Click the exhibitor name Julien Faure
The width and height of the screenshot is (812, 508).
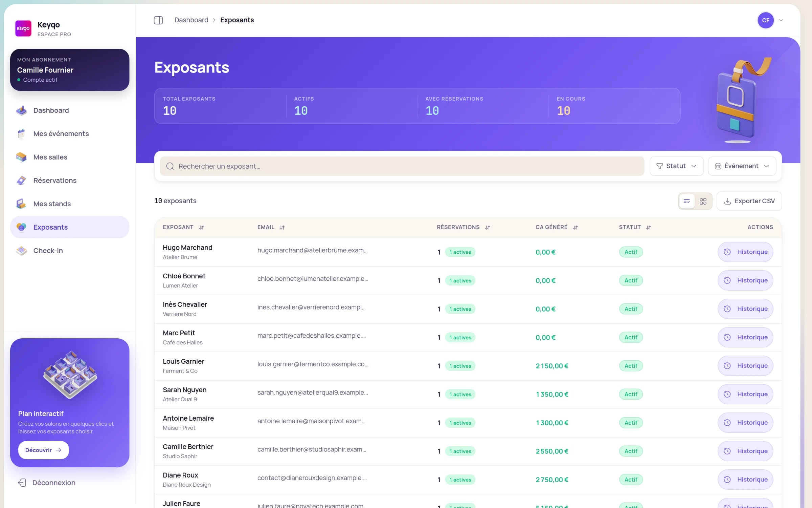click(181, 504)
